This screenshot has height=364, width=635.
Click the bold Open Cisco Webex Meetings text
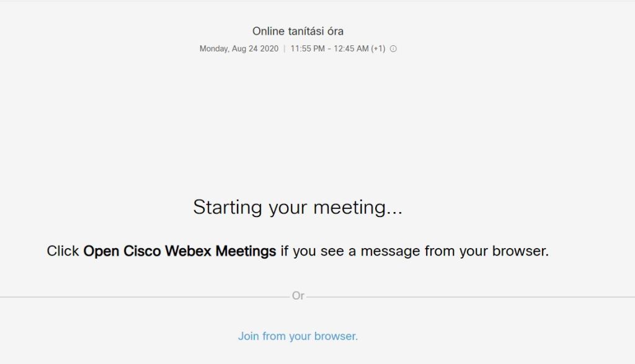tap(180, 251)
